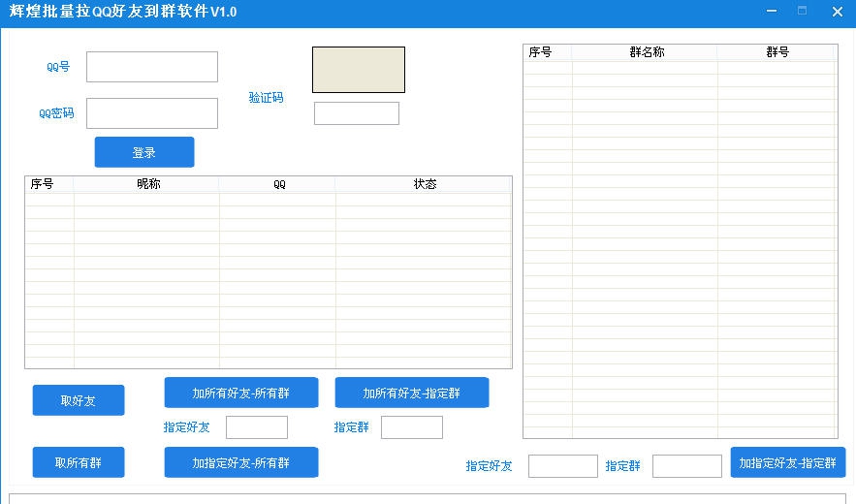Click 指定好友 input beside 加指定好友-指定群
Viewport: 856px width, 504px height.
click(563, 466)
